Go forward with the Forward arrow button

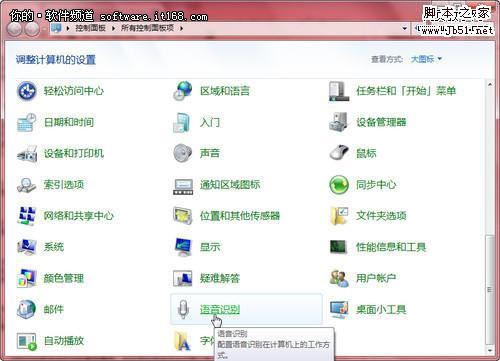(x=32, y=29)
